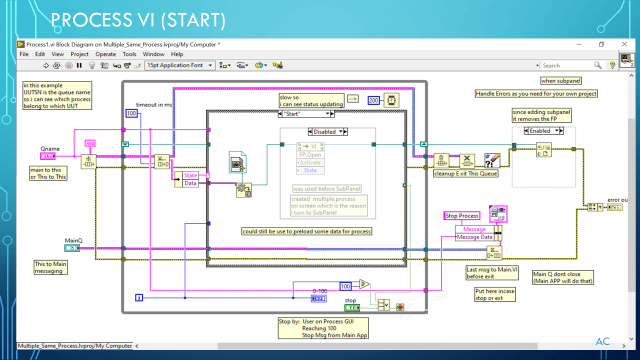Click the VI icon pane at top right
The width and height of the screenshot is (640, 360).
pos(627,60)
